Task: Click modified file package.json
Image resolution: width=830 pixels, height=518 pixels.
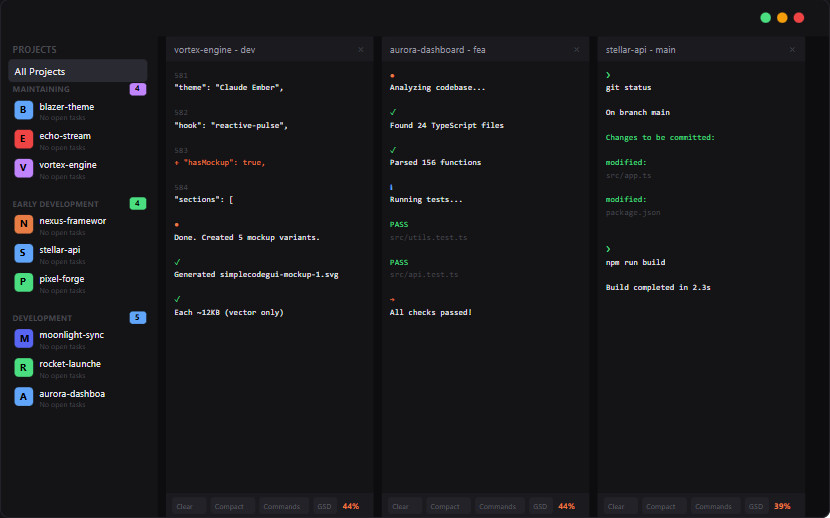Action: coord(633,213)
